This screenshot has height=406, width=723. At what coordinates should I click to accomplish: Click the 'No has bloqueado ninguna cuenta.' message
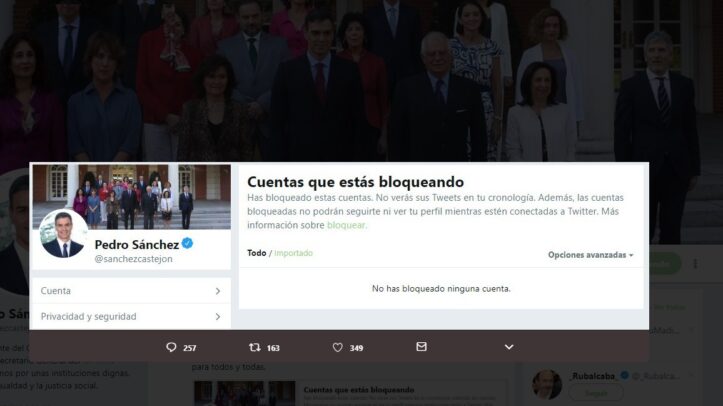coord(441,288)
